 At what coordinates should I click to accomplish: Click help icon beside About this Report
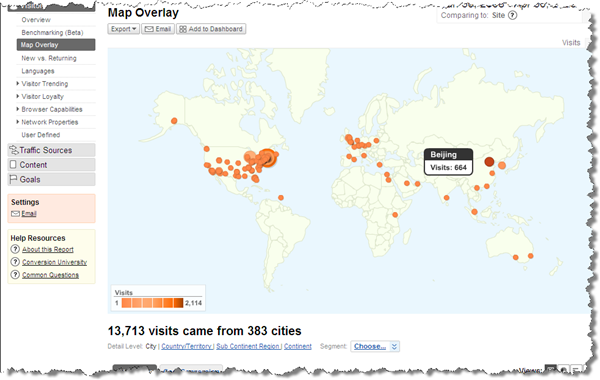(15, 249)
